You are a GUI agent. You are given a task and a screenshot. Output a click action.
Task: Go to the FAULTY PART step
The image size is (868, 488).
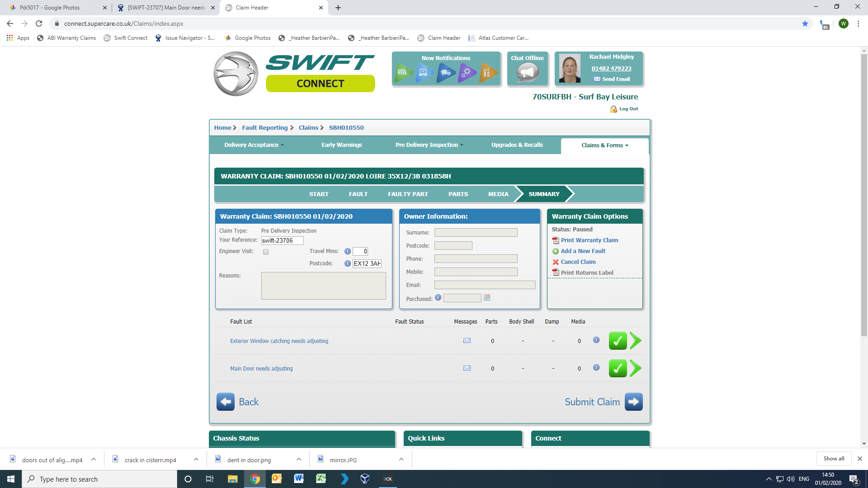click(408, 194)
